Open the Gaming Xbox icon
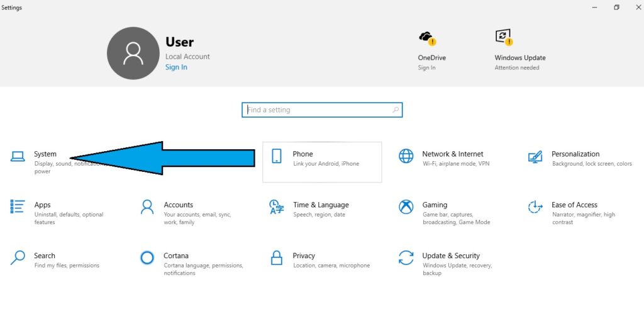The height and width of the screenshot is (323, 644). (x=406, y=207)
